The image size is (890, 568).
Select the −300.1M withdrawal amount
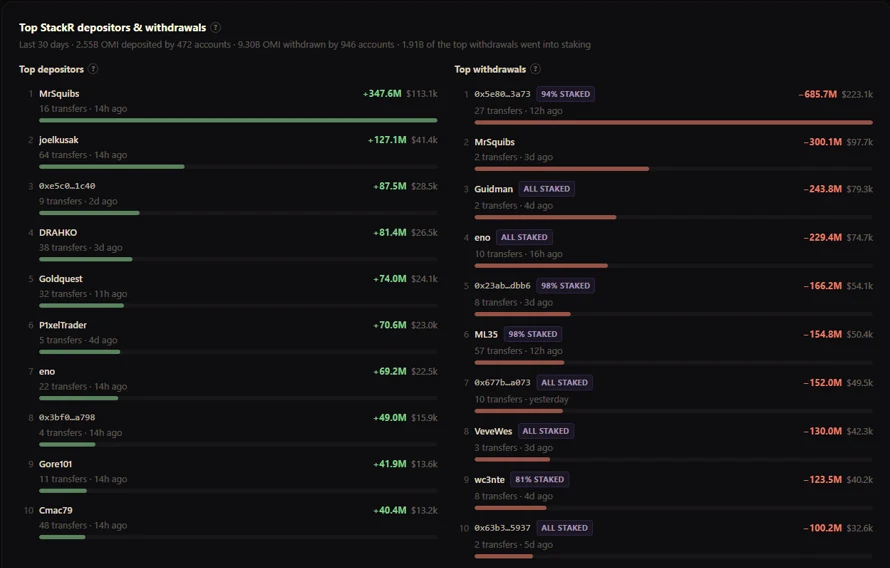pyautogui.click(x=822, y=142)
